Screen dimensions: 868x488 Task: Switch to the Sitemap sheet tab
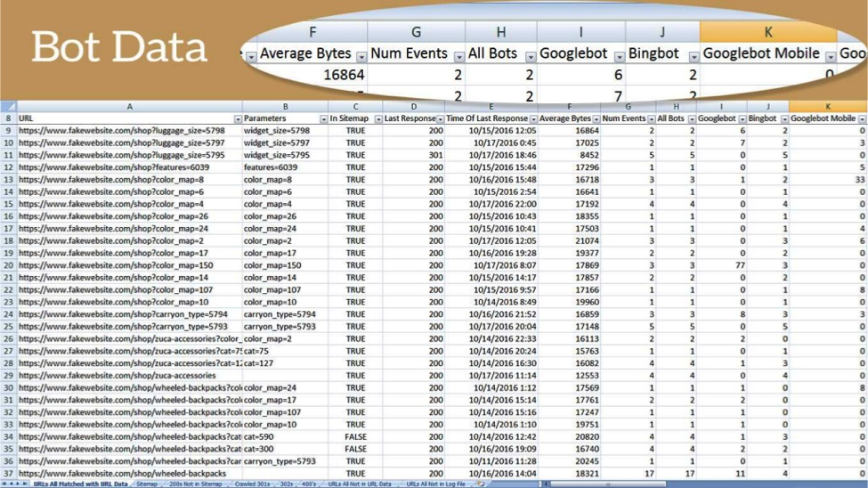[147, 484]
